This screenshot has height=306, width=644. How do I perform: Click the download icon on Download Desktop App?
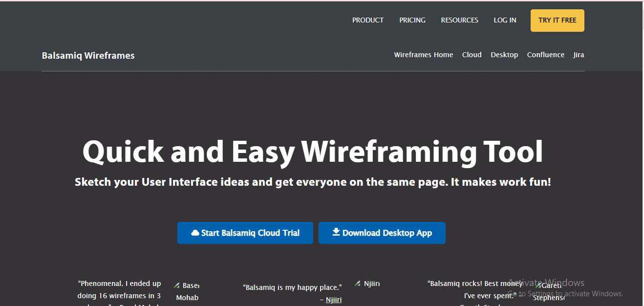336,233
